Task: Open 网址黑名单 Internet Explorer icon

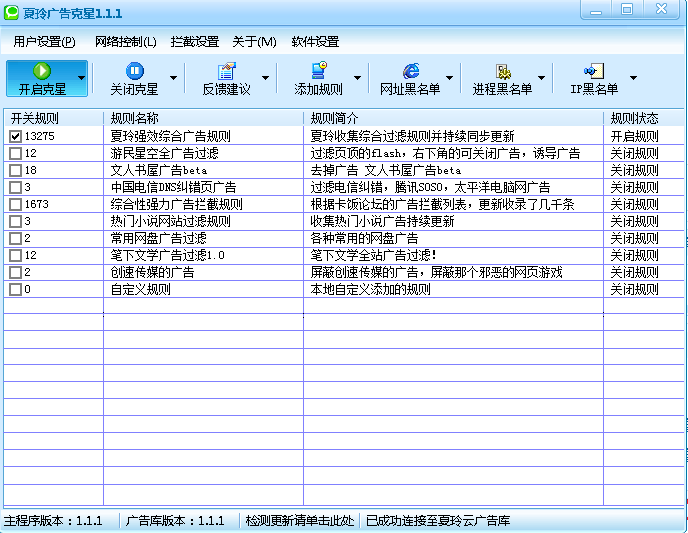Action: click(411, 71)
